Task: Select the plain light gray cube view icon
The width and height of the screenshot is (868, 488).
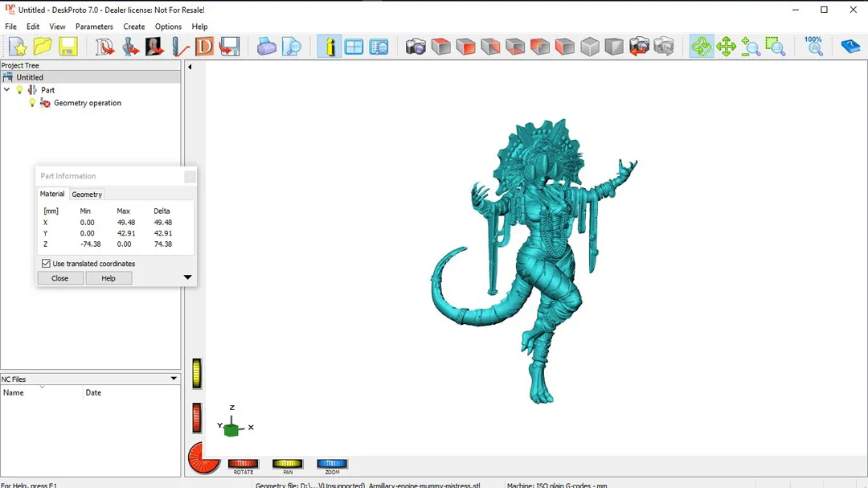Action: tap(590, 47)
